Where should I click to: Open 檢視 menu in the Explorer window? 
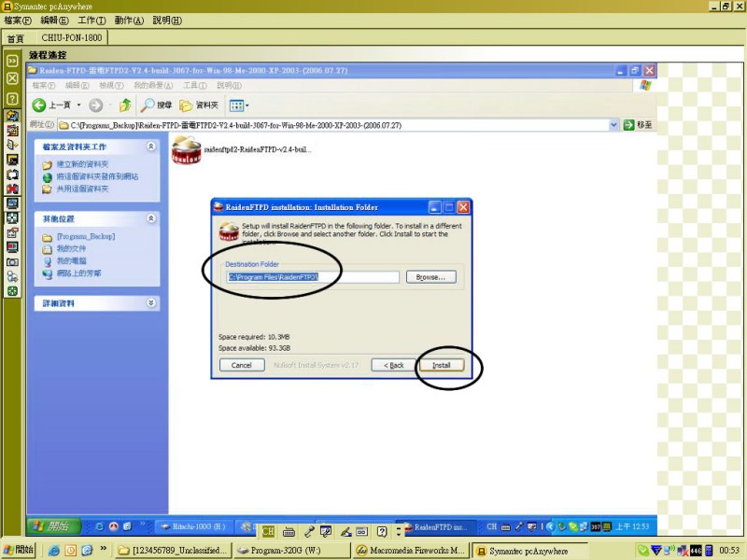click(111, 85)
